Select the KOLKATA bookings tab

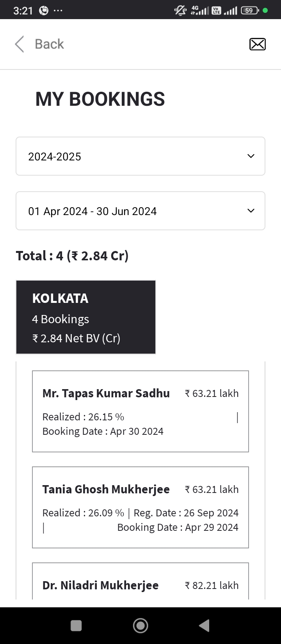[86, 317]
